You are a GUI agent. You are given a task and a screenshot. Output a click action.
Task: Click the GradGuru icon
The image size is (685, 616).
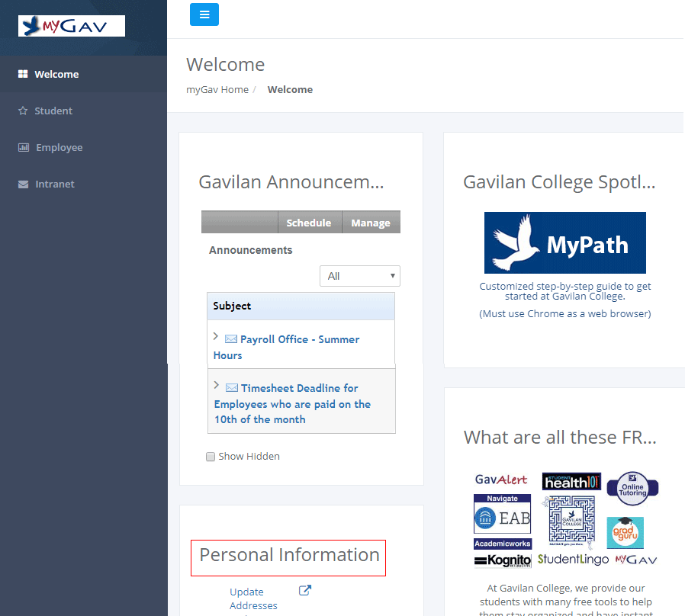click(x=625, y=532)
